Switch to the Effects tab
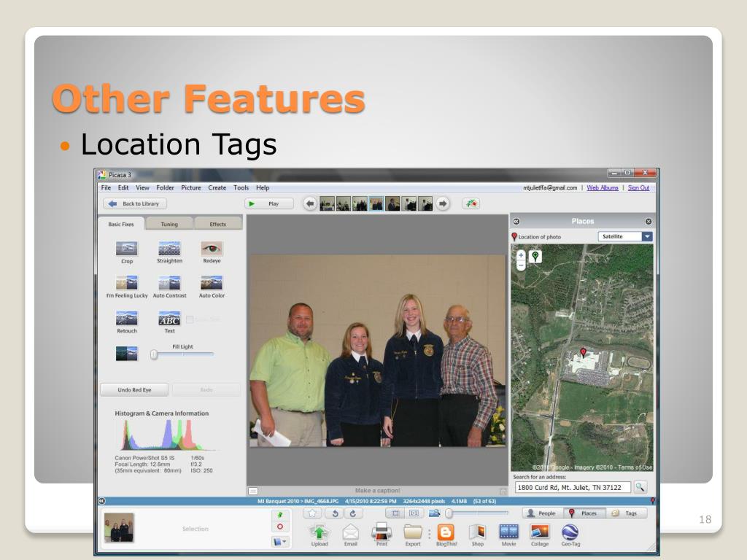 tap(217, 224)
